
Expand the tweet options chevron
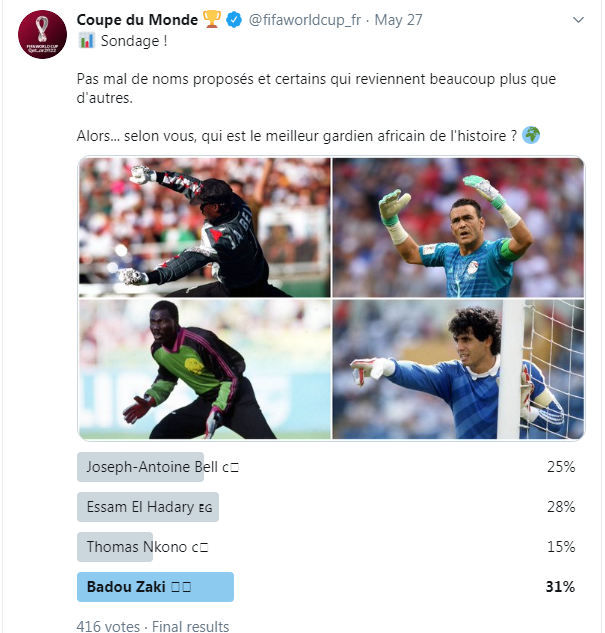579,20
